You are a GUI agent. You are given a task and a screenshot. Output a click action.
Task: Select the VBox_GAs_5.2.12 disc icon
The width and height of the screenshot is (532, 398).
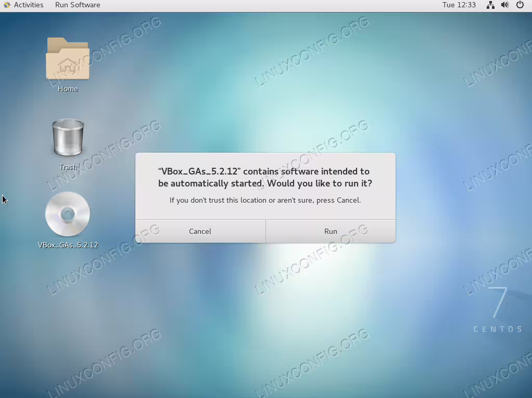tap(68, 214)
